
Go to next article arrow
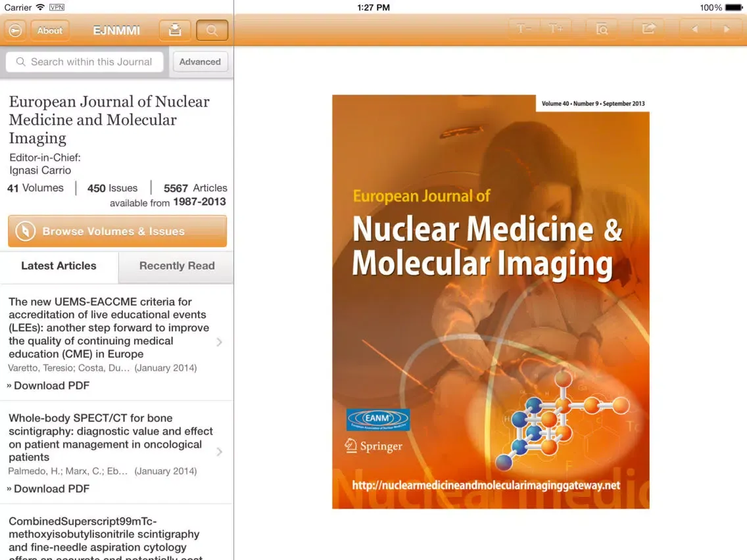click(727, 29)
